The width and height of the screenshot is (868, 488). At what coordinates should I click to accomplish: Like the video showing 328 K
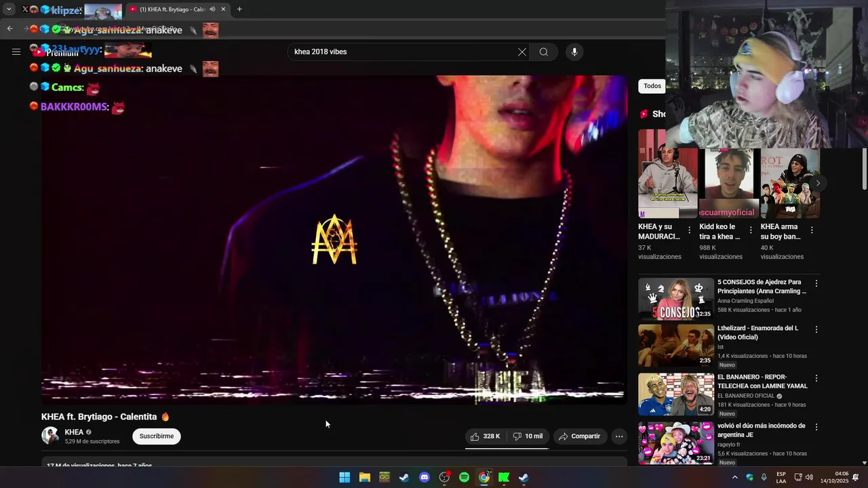coord(486,436)
